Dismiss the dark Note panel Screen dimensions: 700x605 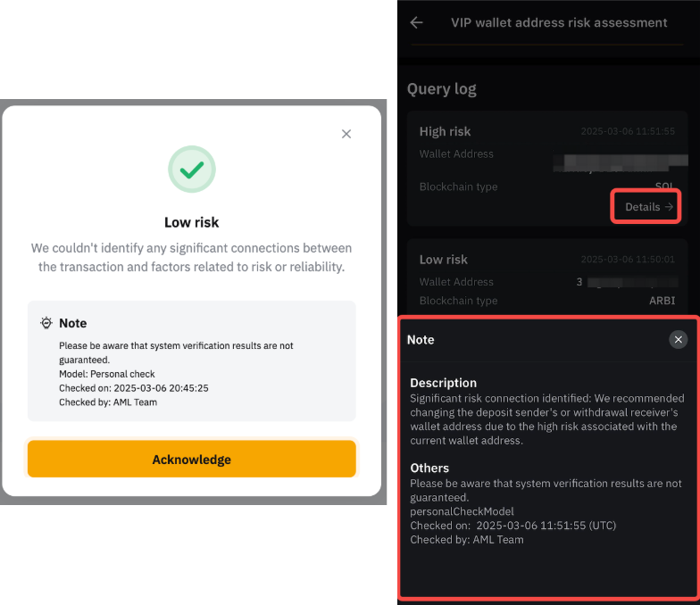(679, 340)
